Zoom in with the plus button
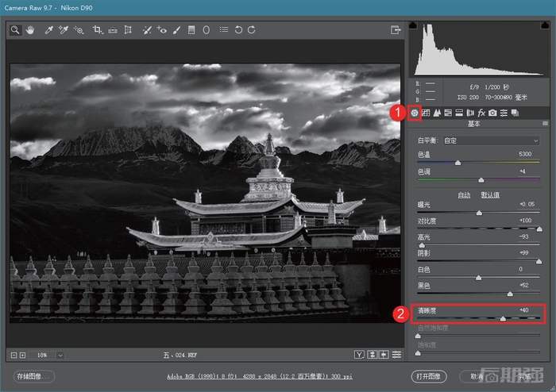 [x=22, y=355]
